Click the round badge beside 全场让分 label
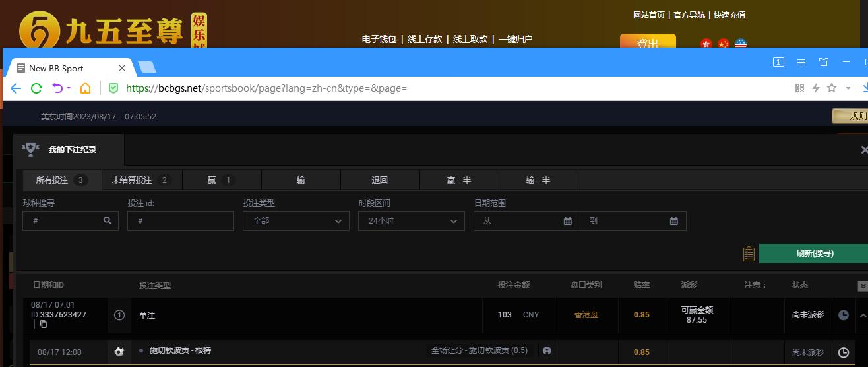Image resolution: width=868 pixels, height=367 pixels. pyautogui.click(x=547, y=350)
